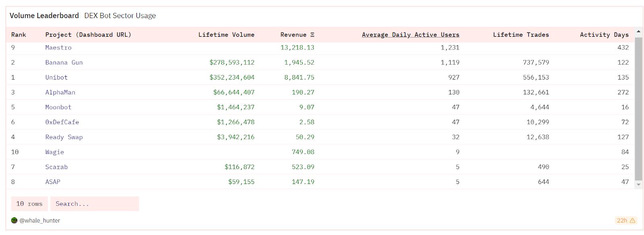
Task: Select the 84 activity days cell
Action: click(x=625, y=152)
